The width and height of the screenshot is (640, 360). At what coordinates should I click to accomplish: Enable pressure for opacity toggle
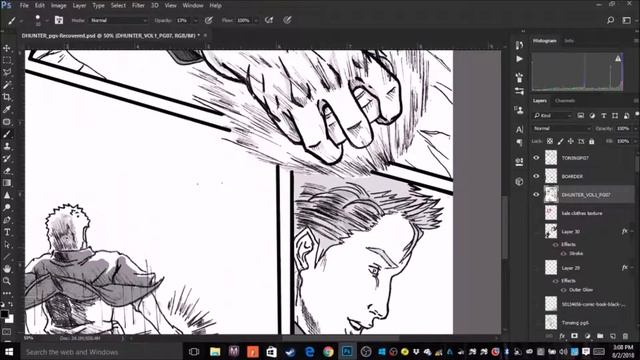[209, 20]
